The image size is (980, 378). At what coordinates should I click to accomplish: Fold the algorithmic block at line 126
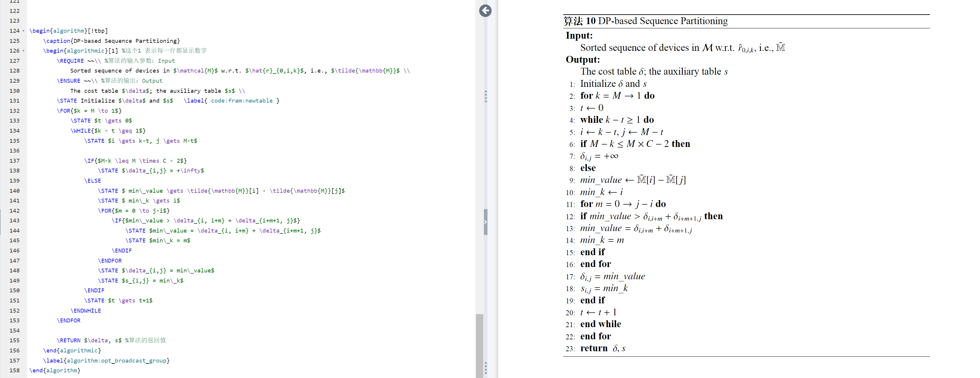pos(23,51)
